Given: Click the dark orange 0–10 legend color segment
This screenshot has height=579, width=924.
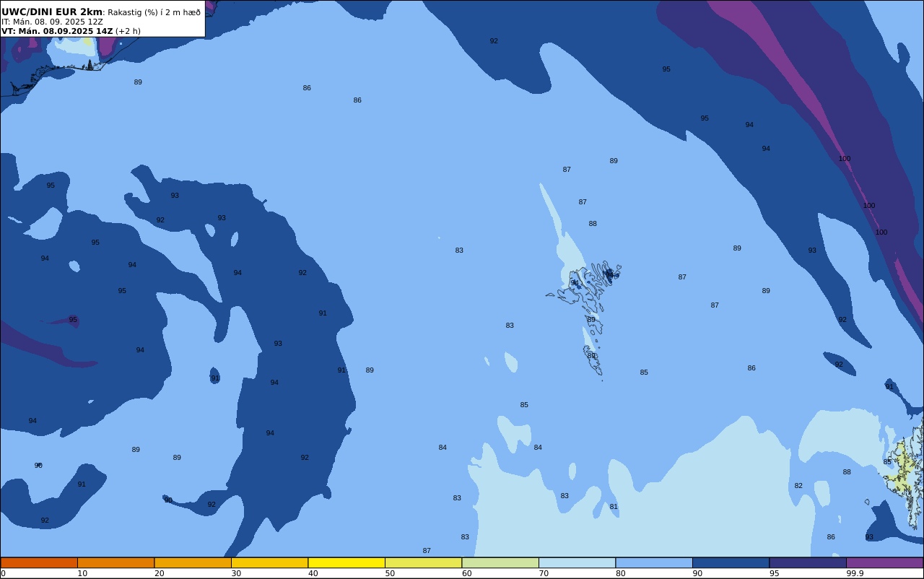Looking at the screenshot, I should click(x=39, y=562).
